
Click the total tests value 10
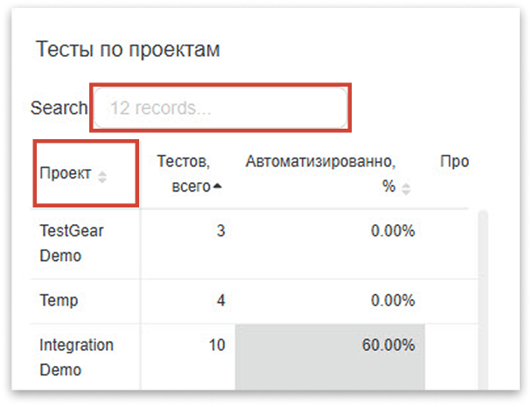(217, 345)
